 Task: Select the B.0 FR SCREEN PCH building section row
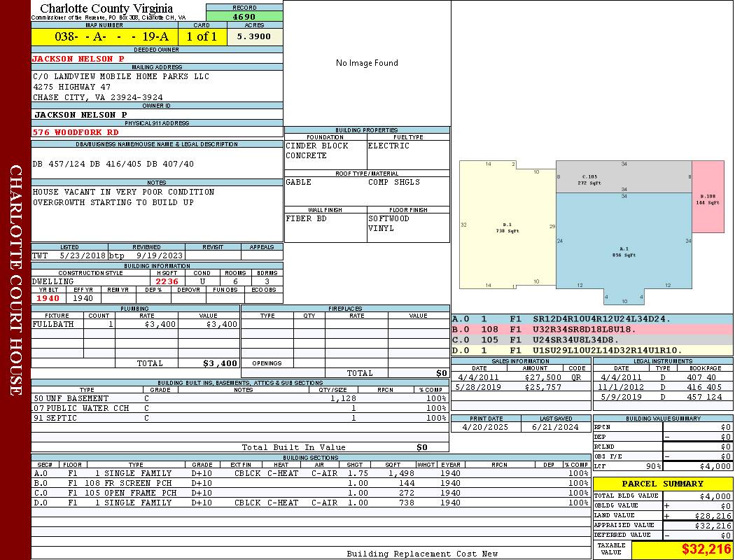[310, 483]
